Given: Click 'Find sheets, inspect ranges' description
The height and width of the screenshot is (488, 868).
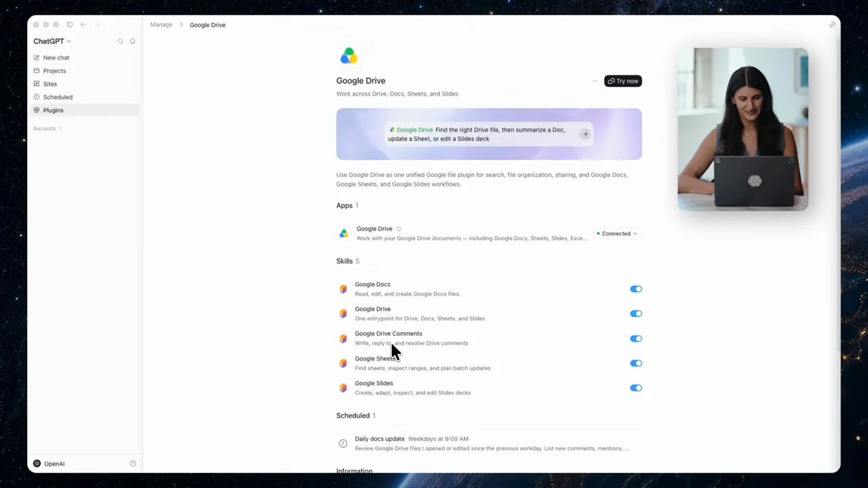Looking at the screenshot, I should point(422,368).
